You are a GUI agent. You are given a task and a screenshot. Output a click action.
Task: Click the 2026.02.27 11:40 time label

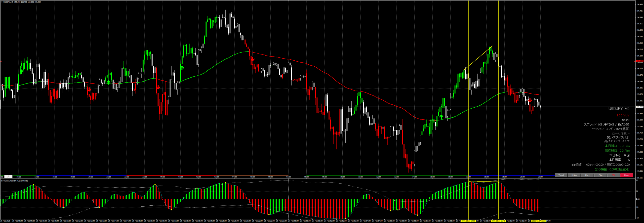pyautogui.click(x=498, y=221)
